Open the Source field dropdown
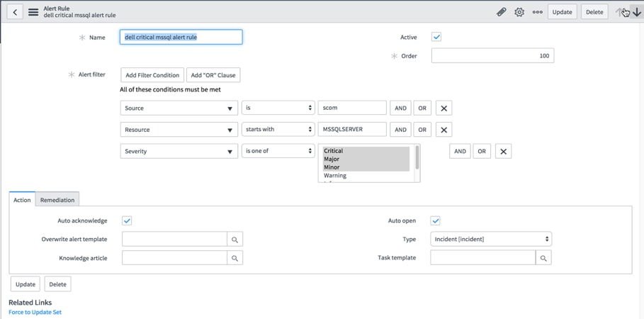This screenshot has height=319, width=644. tap(179, 108)
